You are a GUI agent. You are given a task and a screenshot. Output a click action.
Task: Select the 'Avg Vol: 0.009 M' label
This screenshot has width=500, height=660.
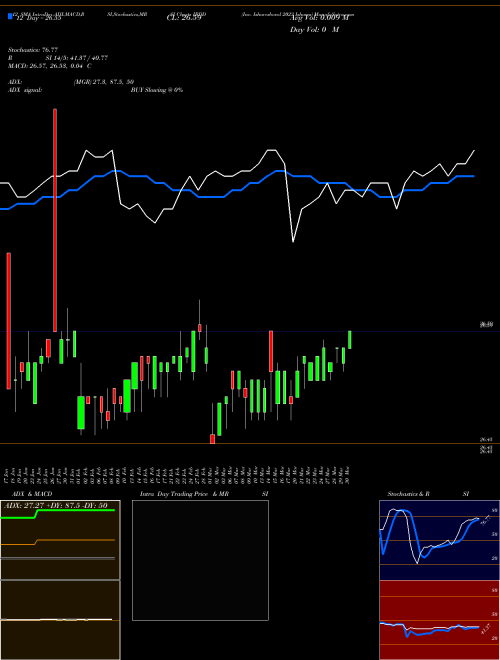coord(319,18)
